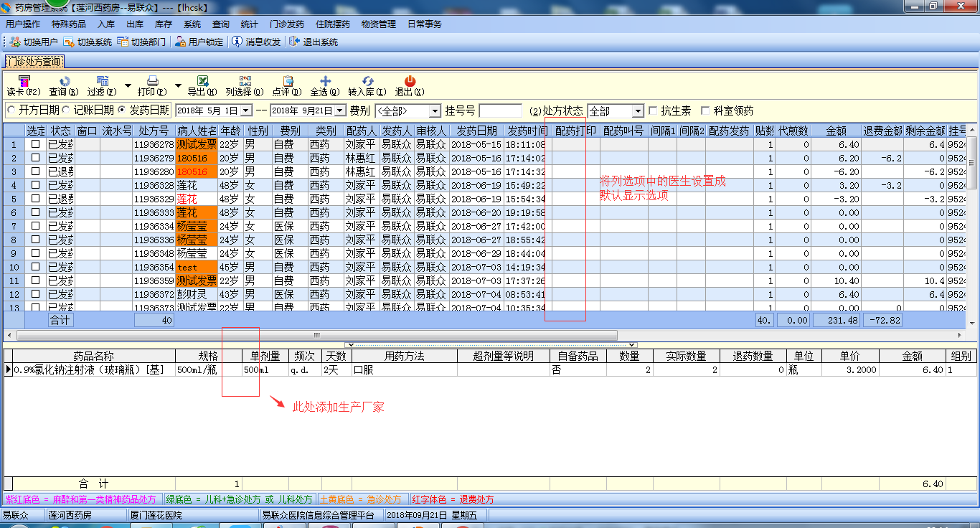Expand the 处方状态 combo box
980x528 pixels.
(x=638, y=111)
